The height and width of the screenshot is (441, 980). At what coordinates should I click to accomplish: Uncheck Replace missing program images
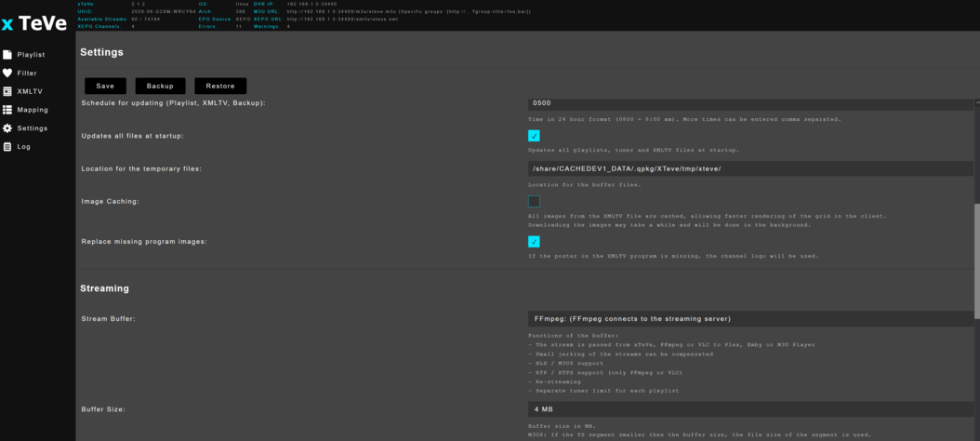point(534,242)
